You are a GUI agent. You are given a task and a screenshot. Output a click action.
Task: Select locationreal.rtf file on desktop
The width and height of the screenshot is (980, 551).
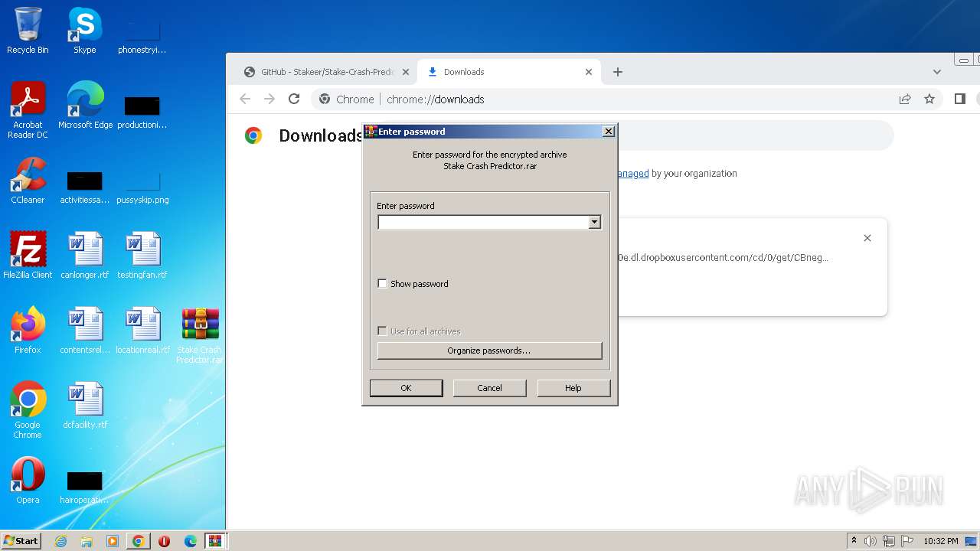coord(142,331)
